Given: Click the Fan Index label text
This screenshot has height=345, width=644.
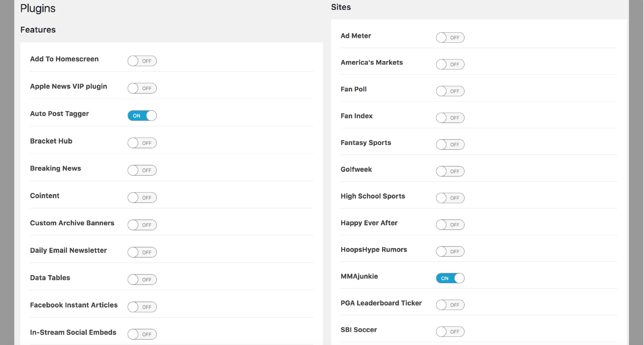Looking at the screenshot, I should point(357,116).
